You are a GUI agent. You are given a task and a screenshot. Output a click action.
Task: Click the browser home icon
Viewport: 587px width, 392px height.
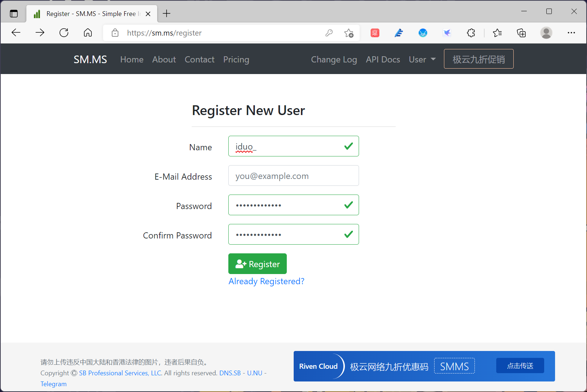pyautogui.click(x=88, y=33)
